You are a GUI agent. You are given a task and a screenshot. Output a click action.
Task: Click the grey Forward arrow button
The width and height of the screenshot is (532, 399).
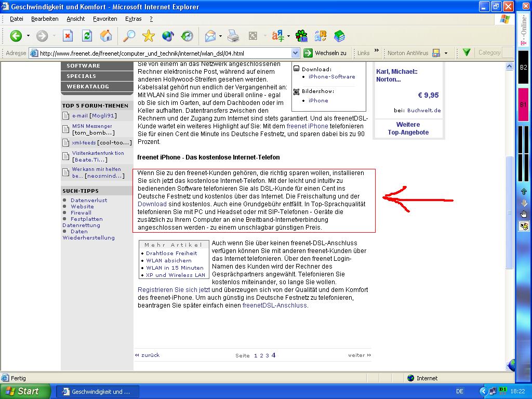point(42,36)
